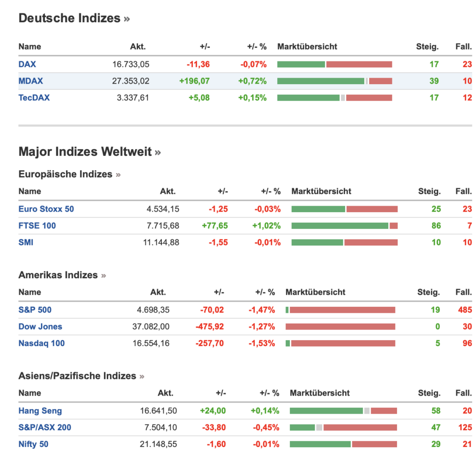Click the S&P 500 market overview bar
The height and width of the screenshot is (464, 476).
pyautogui.click(x=340, y=310)
